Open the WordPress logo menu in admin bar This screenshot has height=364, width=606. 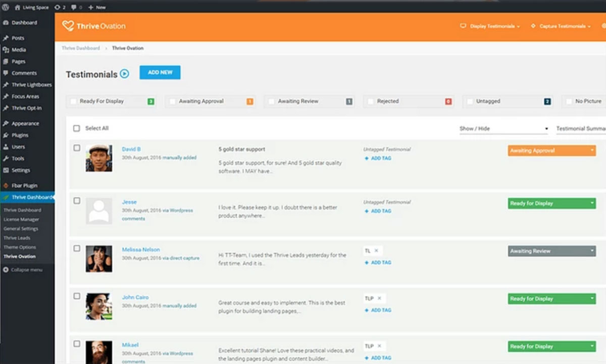point(6,7)
